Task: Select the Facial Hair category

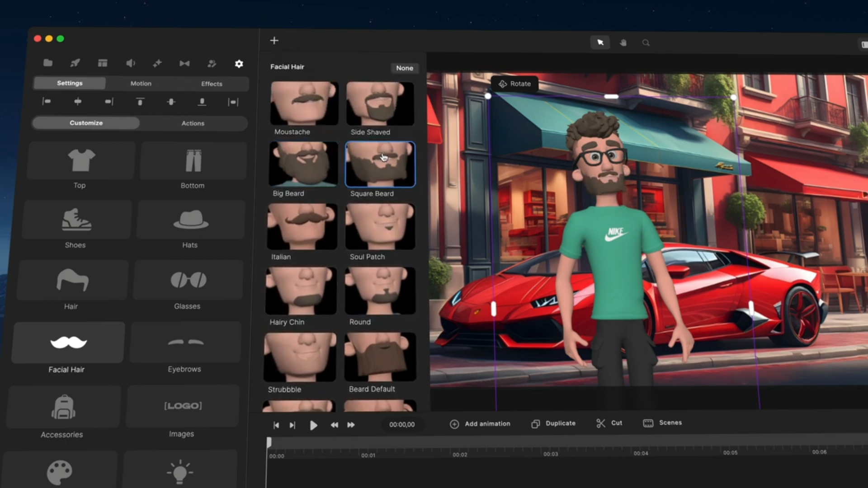Action: pos(68,343)
